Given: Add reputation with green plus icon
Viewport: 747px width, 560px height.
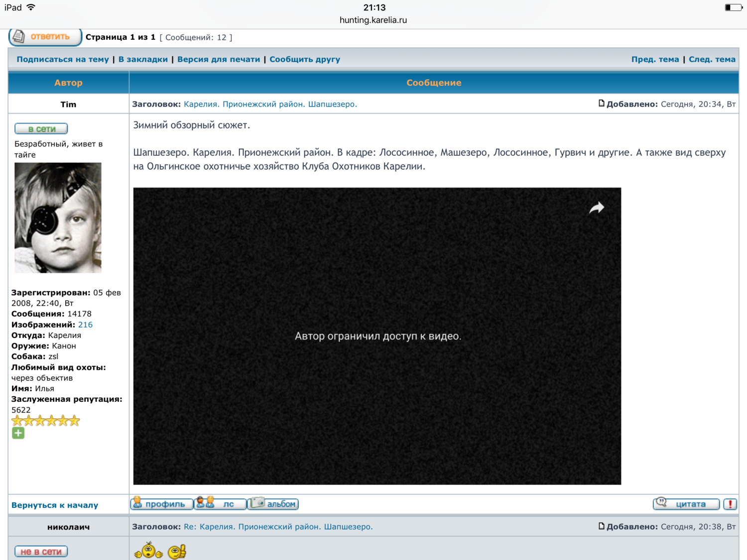Looking at the screenshot, I should click(18, 433).
